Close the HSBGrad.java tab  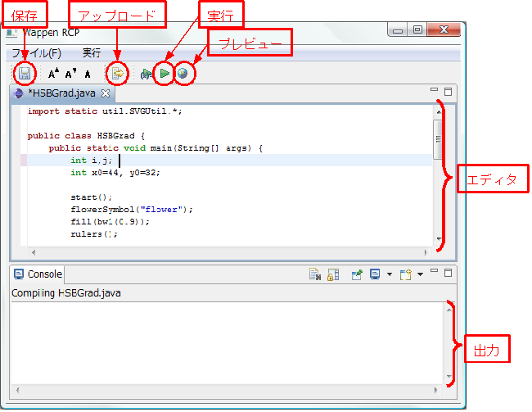(x=106, y=93)
